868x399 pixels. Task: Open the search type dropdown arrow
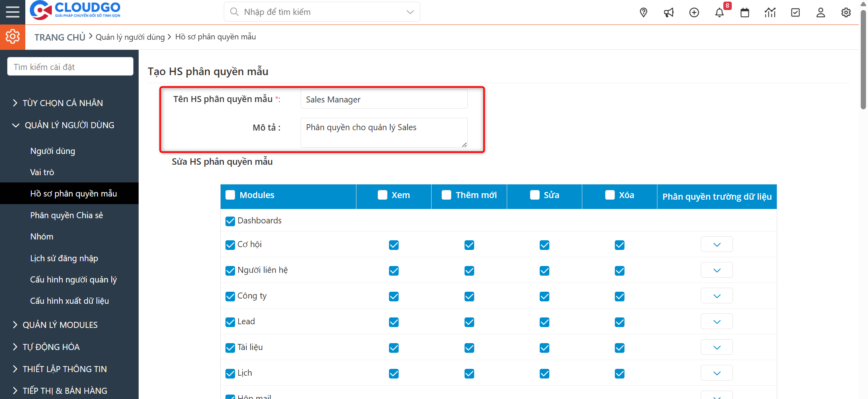(409, 12)
